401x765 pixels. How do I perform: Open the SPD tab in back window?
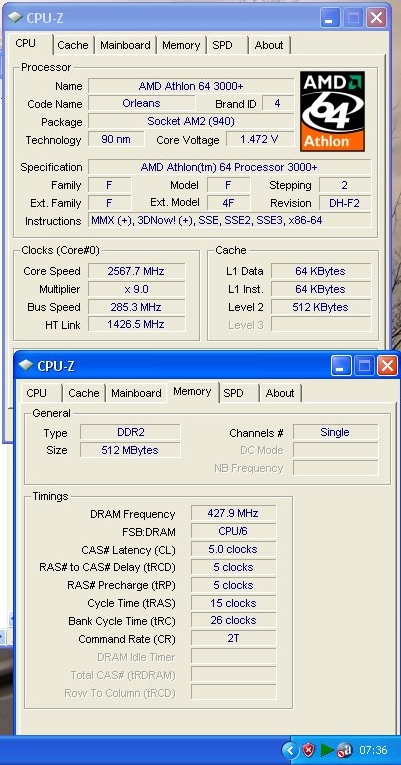[222, 45]
